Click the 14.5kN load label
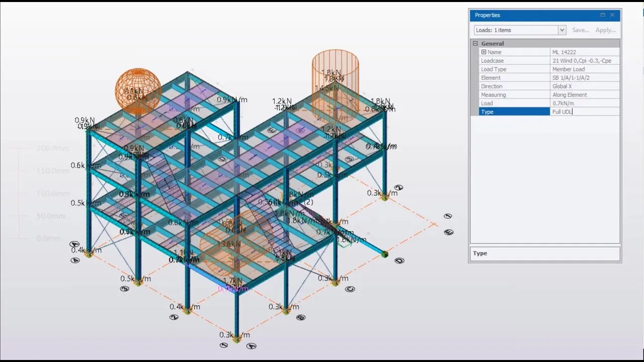The width and height of the screenshot is (644, 362). click(327, 88)
